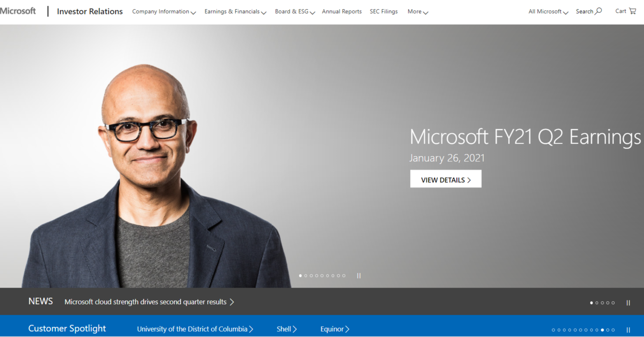644x337 pixels.
Task: Open the cloud strength second quarter results news
Action: click(149, 302)
